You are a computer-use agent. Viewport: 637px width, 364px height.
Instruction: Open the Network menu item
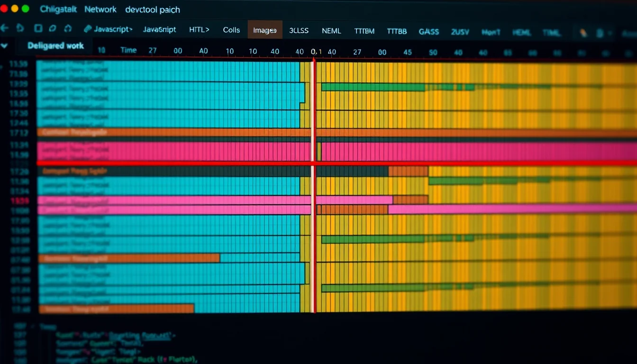tap(100, 9)
